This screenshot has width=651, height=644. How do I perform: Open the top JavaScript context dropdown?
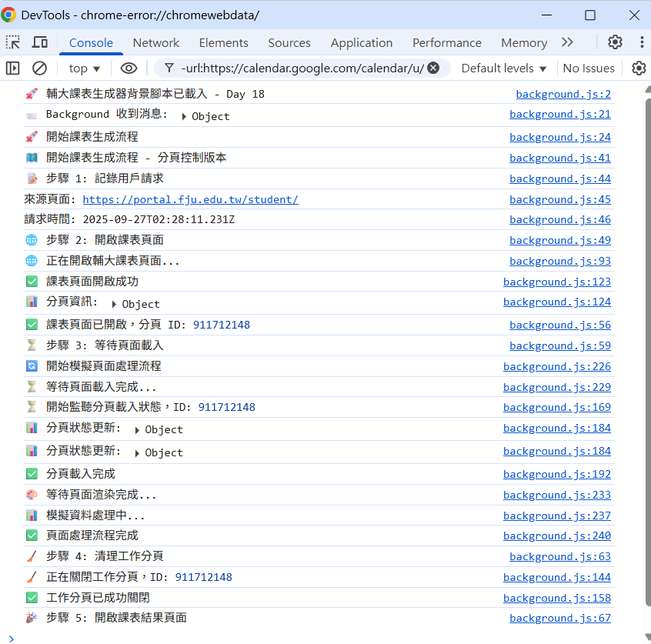85,68
